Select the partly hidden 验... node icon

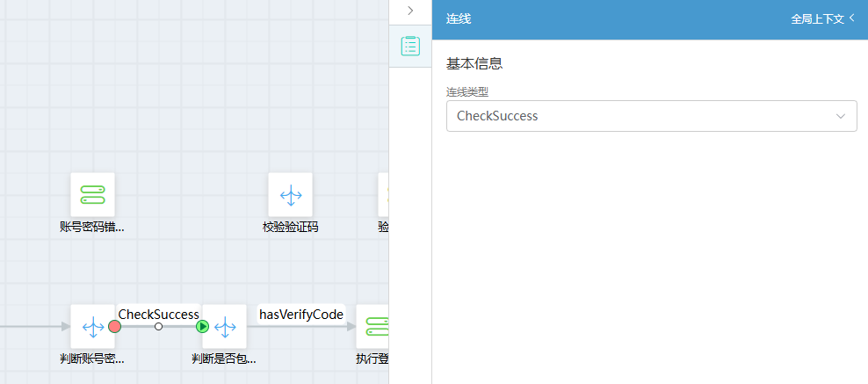384,195
